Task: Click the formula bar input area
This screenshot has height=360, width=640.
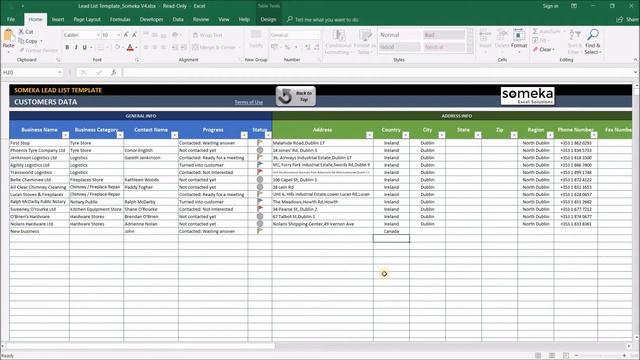Action: tap(378, 72)
